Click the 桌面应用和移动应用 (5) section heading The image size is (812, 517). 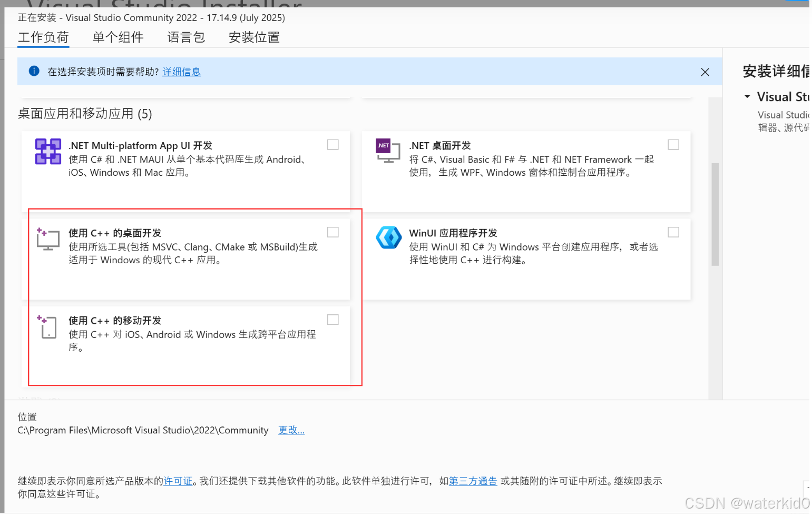(x=85, y=114)
